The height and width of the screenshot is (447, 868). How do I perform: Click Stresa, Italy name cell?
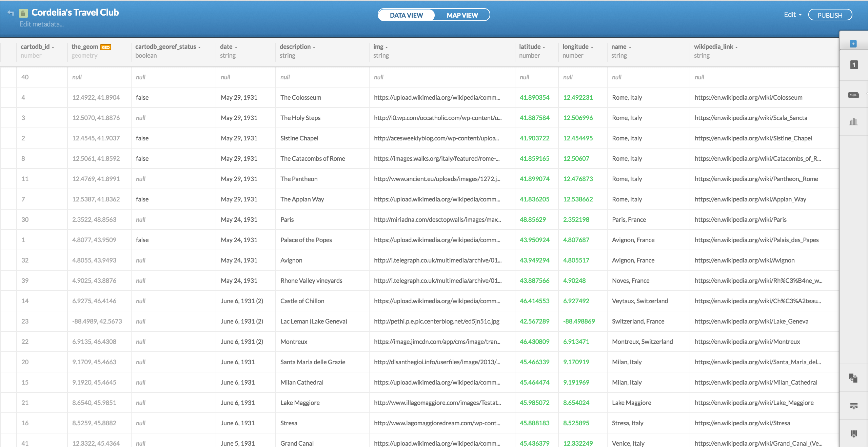point(648,423)
